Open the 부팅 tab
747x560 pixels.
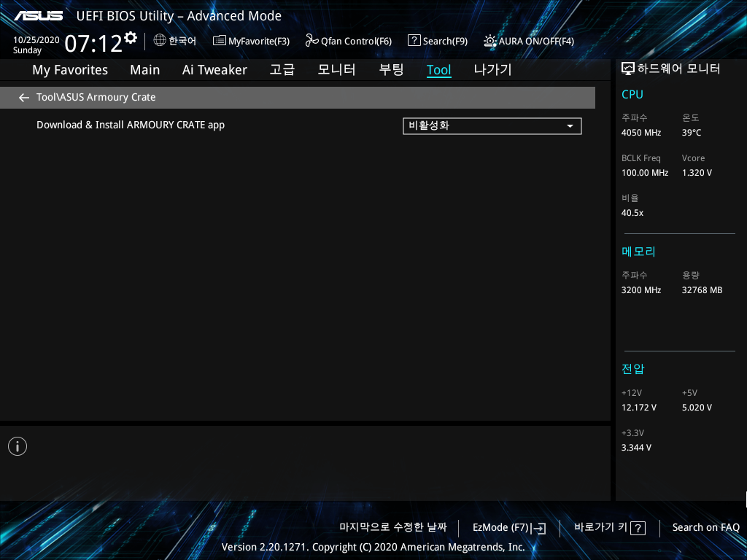tap(391, 69)
